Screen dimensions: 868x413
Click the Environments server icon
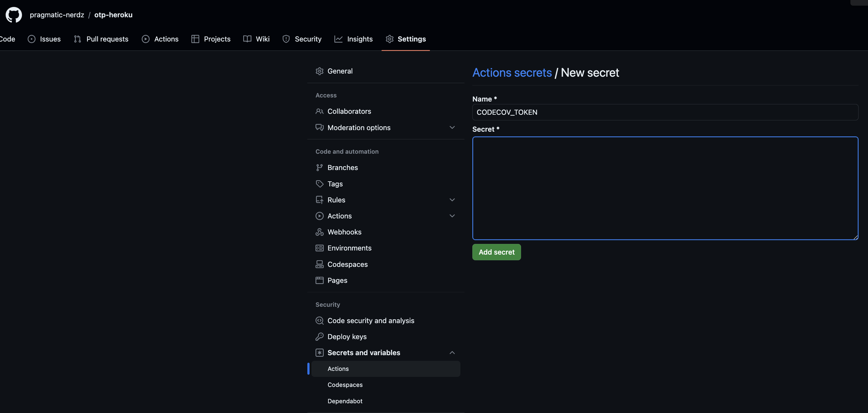[x=319, y=248]
